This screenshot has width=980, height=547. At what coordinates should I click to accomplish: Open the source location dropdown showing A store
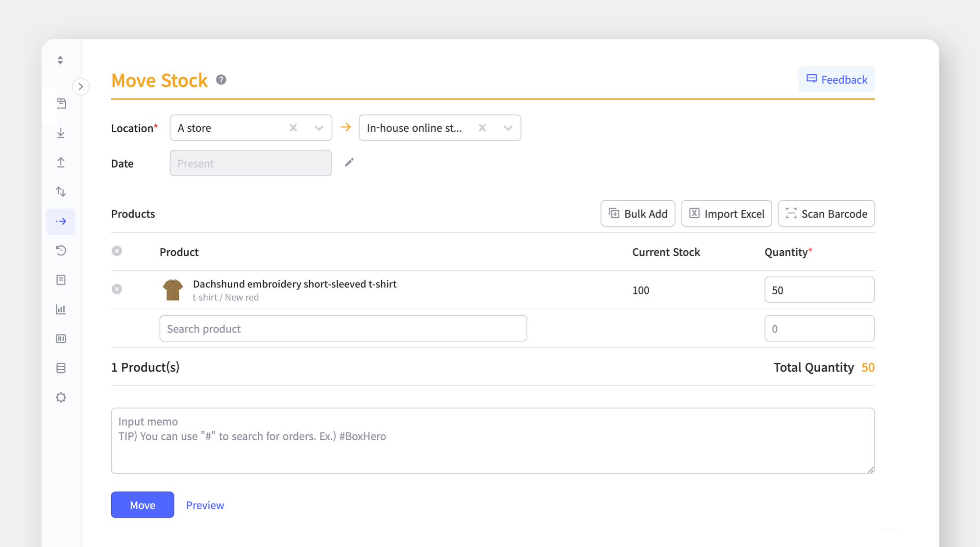coord(318,127)
